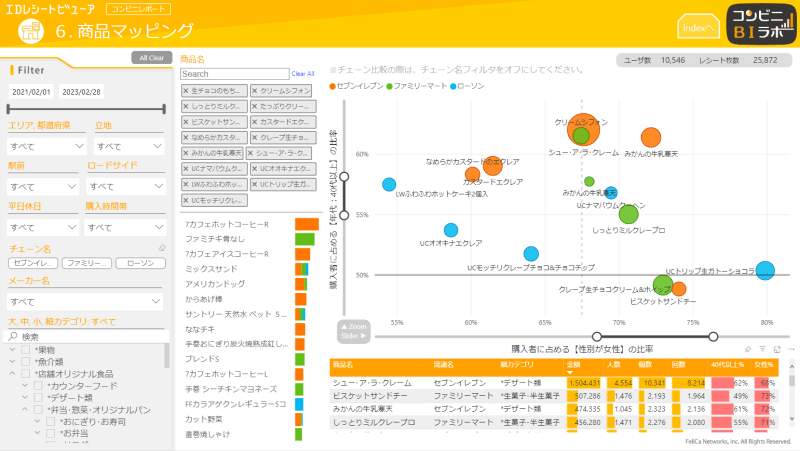Viewport: 800px width, 451px height.
Task: Remove the UCナマバウムク product chip
Action: point(186,169)
